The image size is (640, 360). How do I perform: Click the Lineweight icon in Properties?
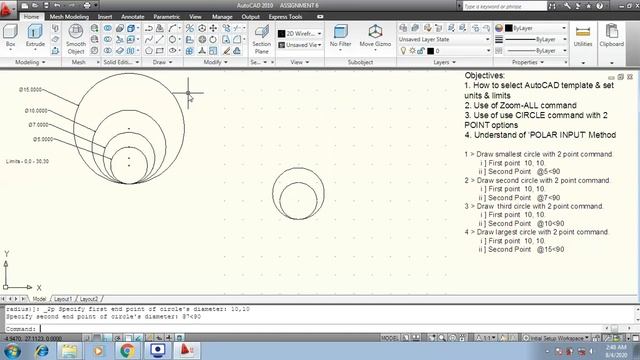(x=499, y=39)
